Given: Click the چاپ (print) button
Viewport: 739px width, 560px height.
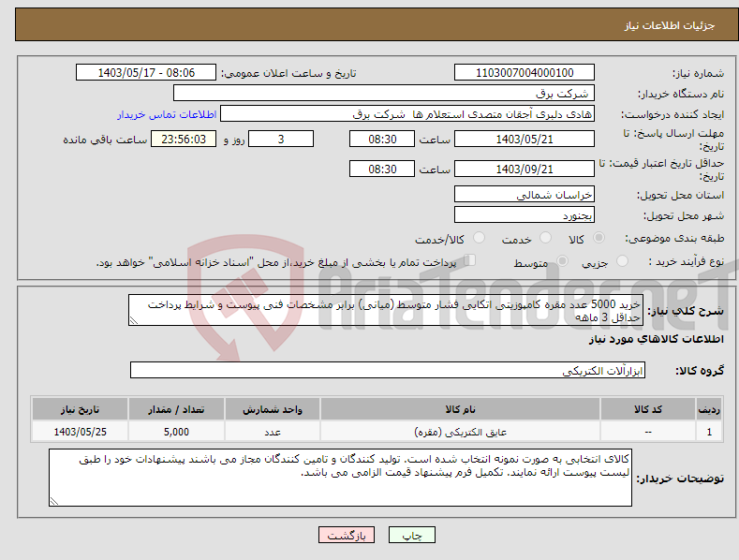Looking at the screenshot, I should point(411,535).
